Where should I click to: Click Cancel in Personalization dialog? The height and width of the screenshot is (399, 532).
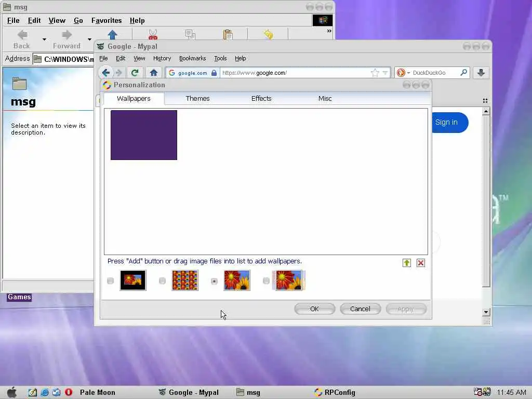(360, 309)
